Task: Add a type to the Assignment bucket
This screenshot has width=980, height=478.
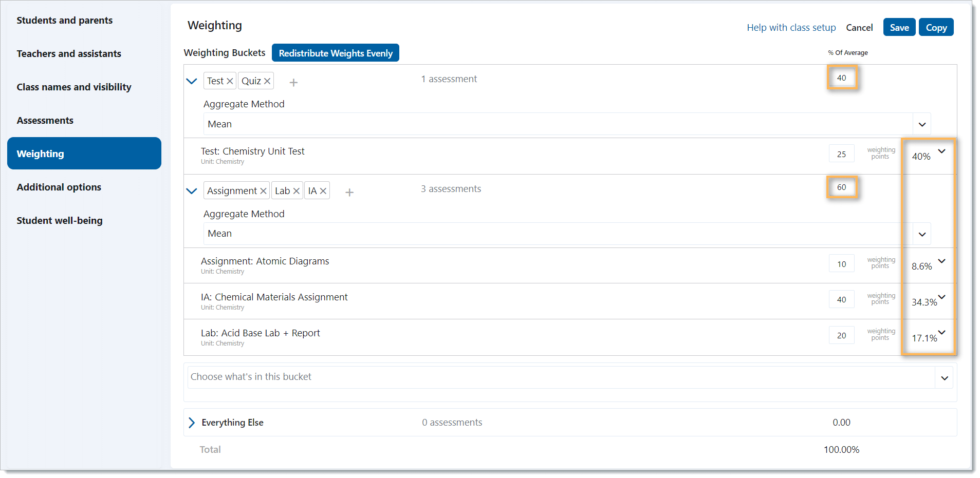Action: click(x=349, y=192)
